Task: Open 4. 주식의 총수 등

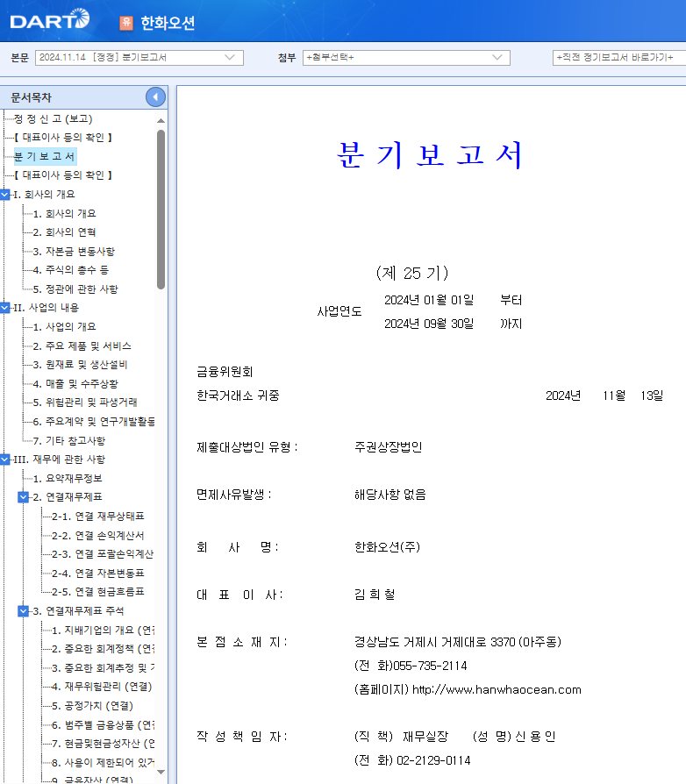Action: 70,270
